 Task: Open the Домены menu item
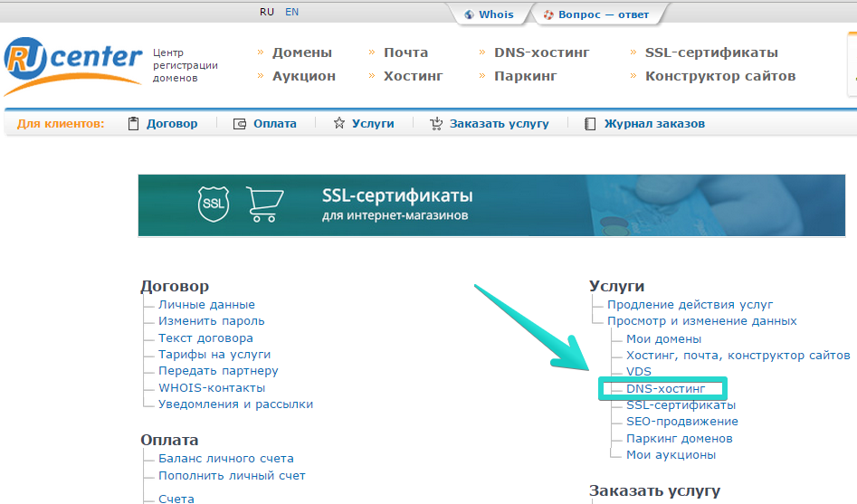302,52
